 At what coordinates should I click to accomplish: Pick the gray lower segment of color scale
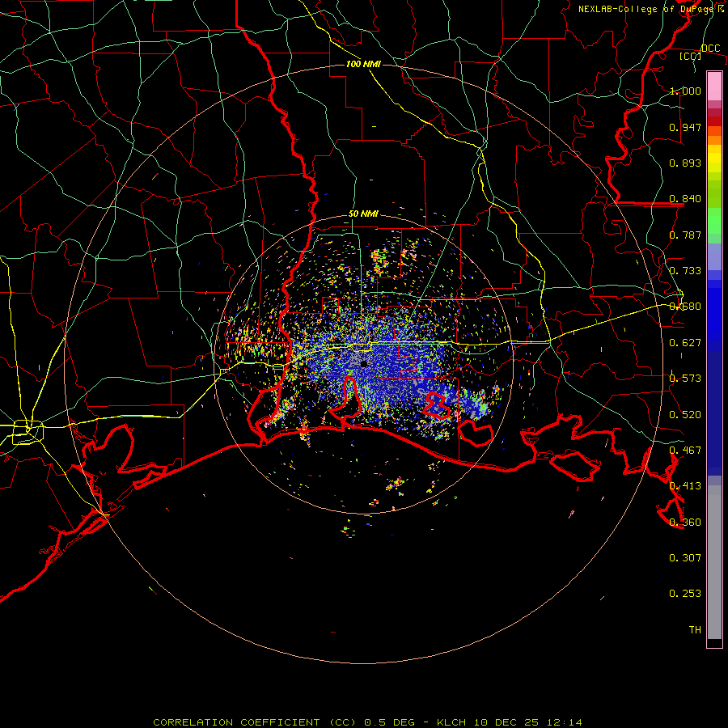click(x=714, y=562)
